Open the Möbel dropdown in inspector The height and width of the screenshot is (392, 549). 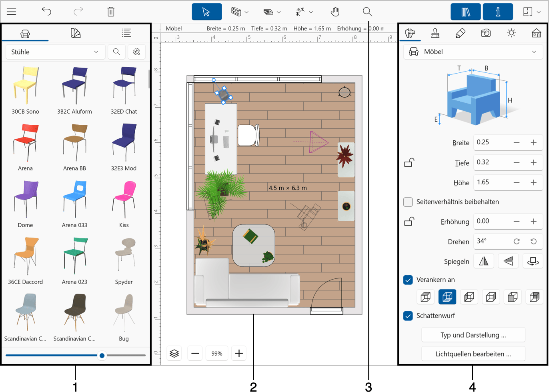[x=473, y=52]
